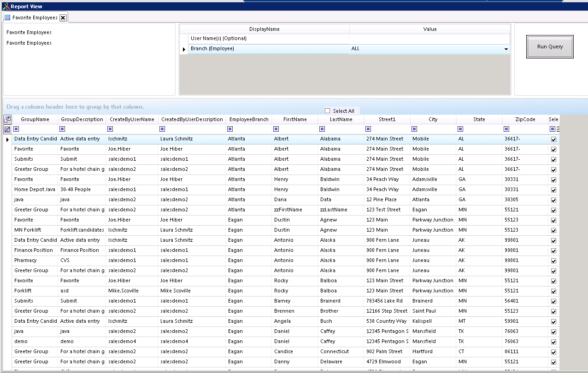Uncheck the Finance Position row checkbox
The image size is (588, 373).
tap(553, 251)
